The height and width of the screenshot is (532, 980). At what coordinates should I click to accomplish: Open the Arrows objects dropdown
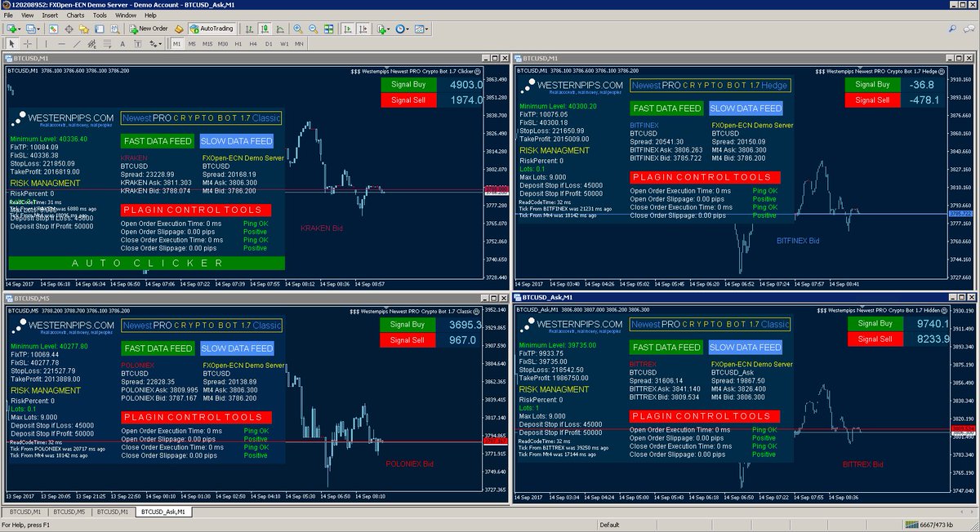156,44
